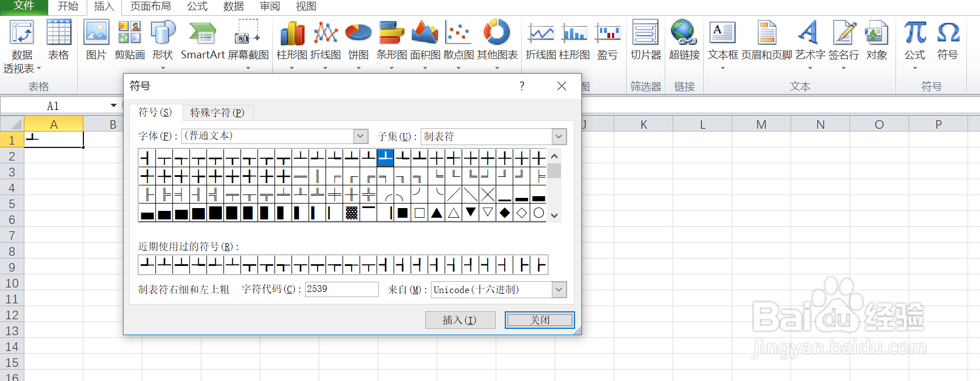Expand the 子集 subset dropdown
Image resolution: width=980 pixels, height=381 pixels.
(x=559, y=137)
